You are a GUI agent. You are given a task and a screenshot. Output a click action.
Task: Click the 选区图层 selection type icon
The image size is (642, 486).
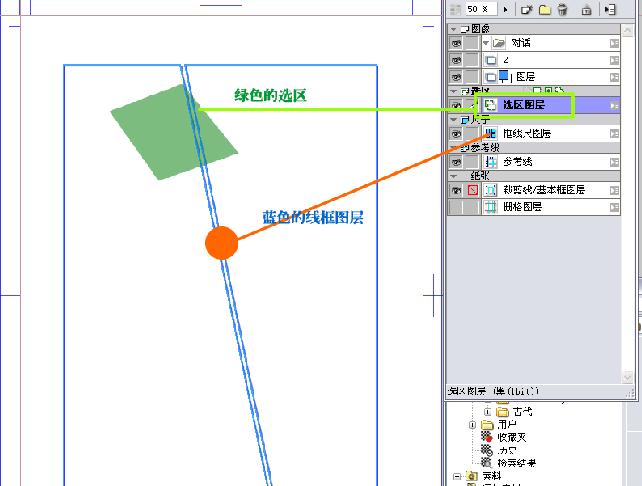[x=490, y=105]
